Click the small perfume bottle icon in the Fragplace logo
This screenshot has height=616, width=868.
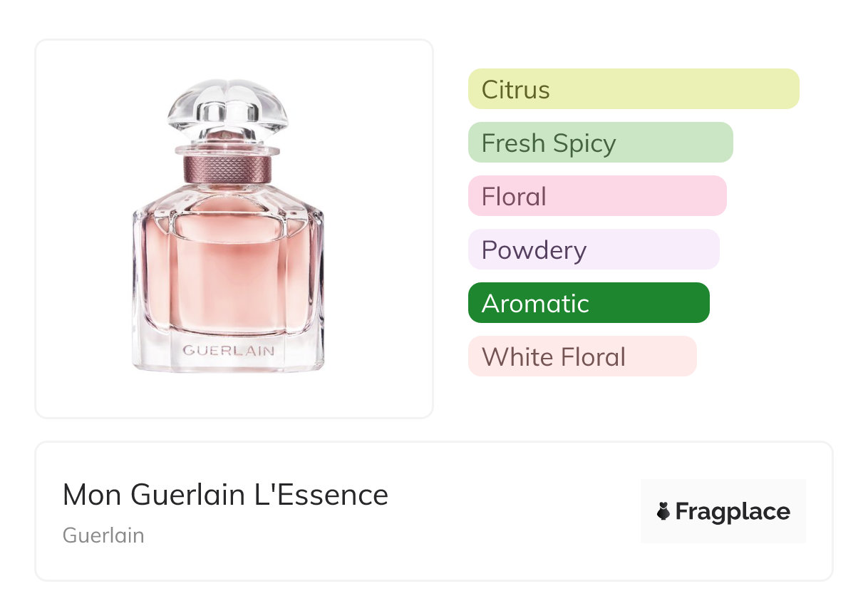click(663, 511)
